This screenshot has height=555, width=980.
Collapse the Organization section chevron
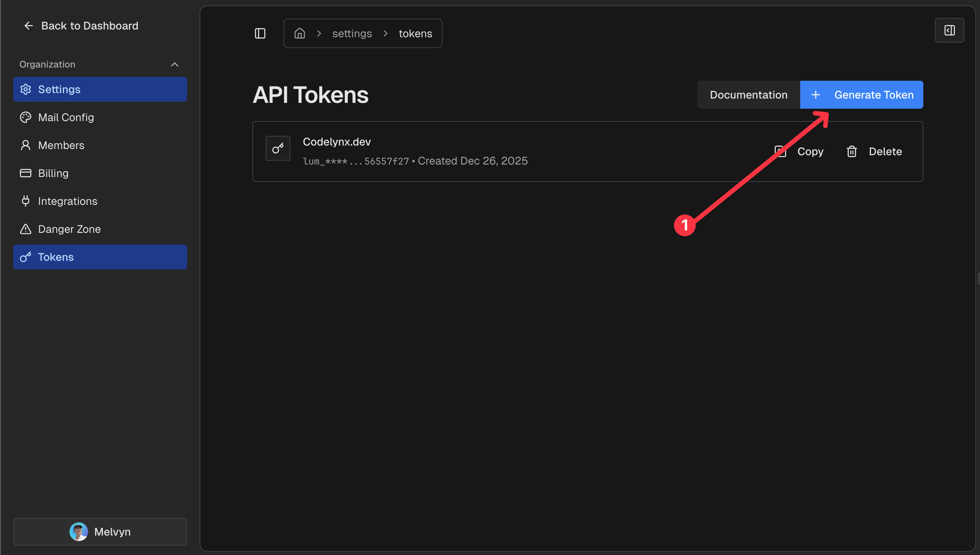pos(175,65)
